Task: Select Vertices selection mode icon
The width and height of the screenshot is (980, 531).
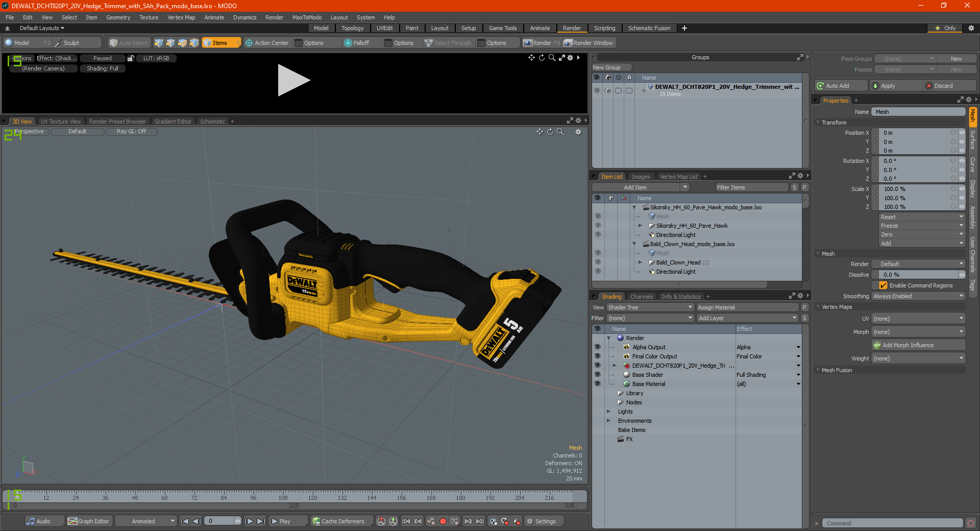Action: (159, 43)
